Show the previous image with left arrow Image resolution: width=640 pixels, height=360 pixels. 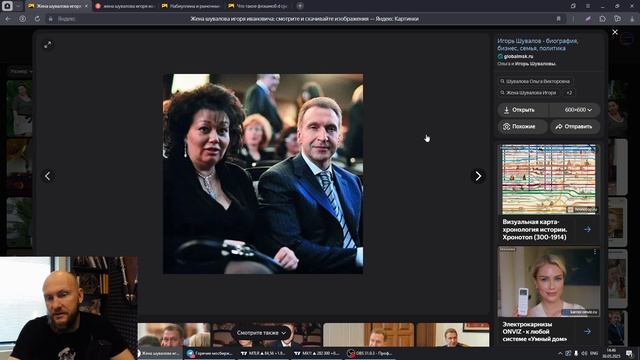pyautogui.click(x=48, y=176)
